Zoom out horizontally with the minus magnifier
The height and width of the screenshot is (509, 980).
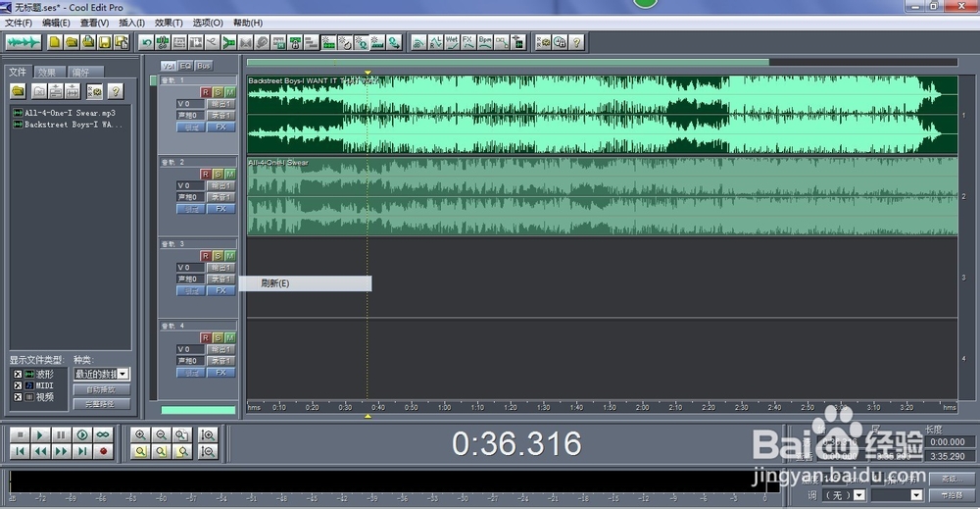[x=162, y=434]
